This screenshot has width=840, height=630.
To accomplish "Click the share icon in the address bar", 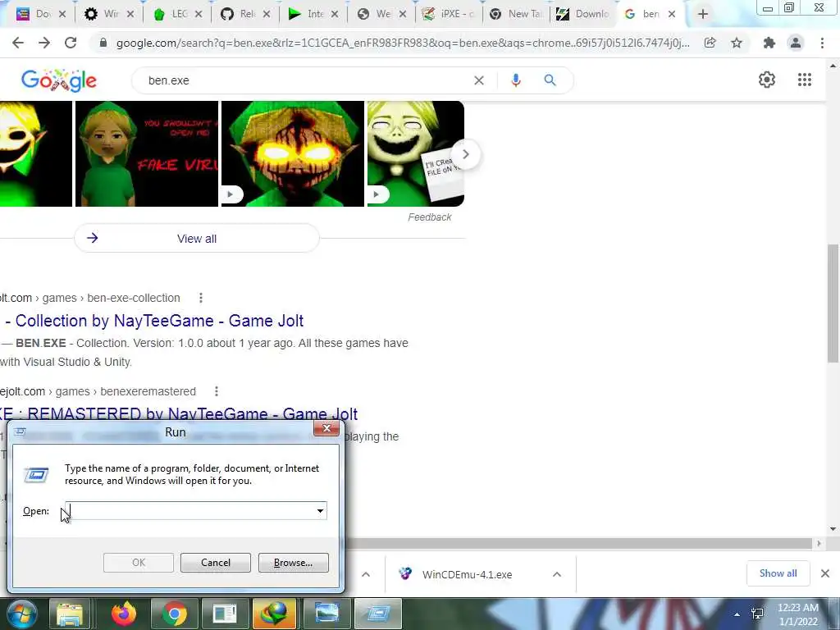I will coord(710,43).
